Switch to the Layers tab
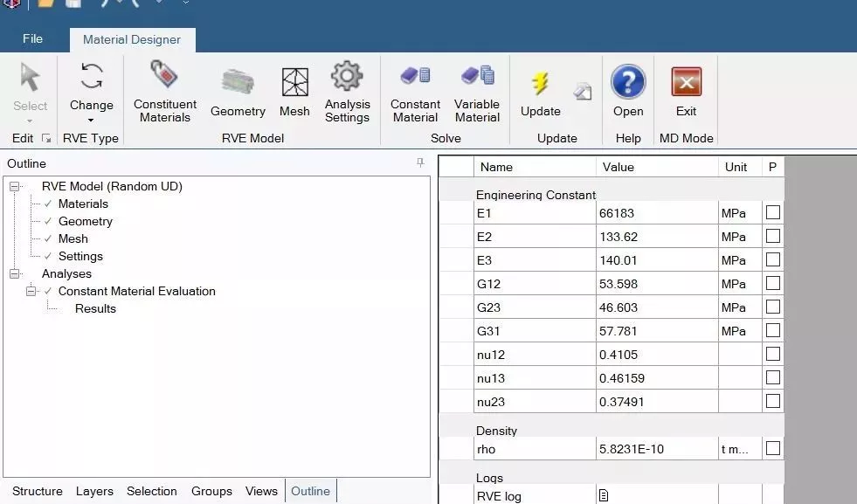The height and width of the screenshot is (504, 857). coord(94,491)
